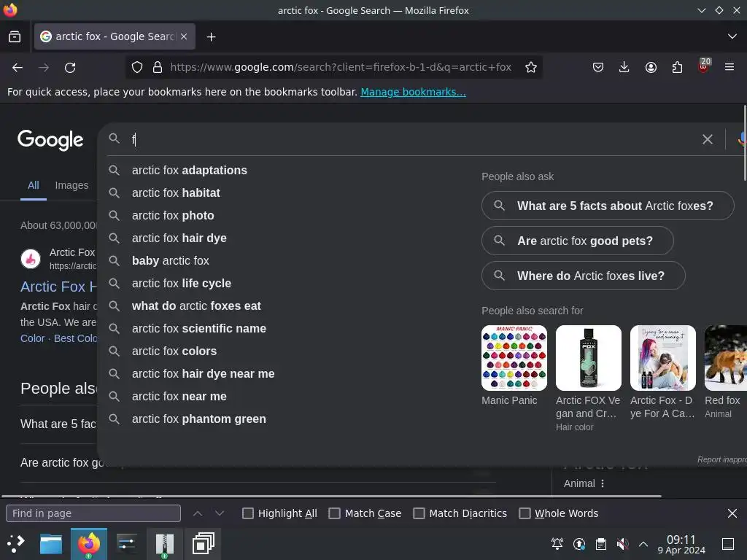Bookmark this page with the star icon

531,68
